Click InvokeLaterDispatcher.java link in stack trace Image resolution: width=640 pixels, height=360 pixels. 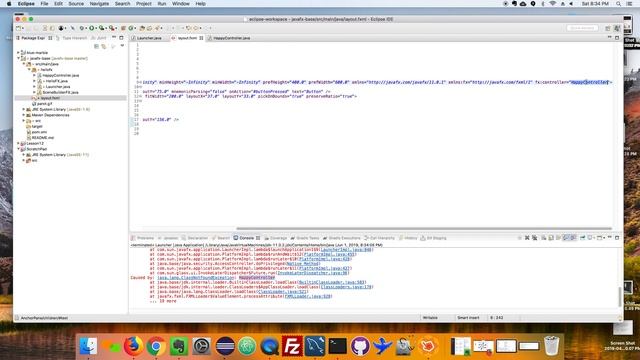tap(312, 273)
